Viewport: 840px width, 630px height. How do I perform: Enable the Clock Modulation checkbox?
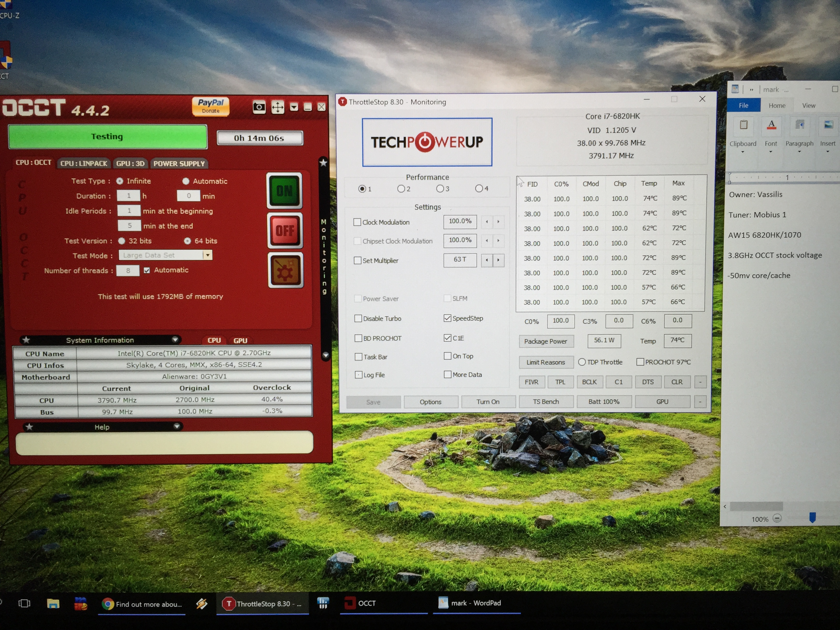(x=357, y=222)
